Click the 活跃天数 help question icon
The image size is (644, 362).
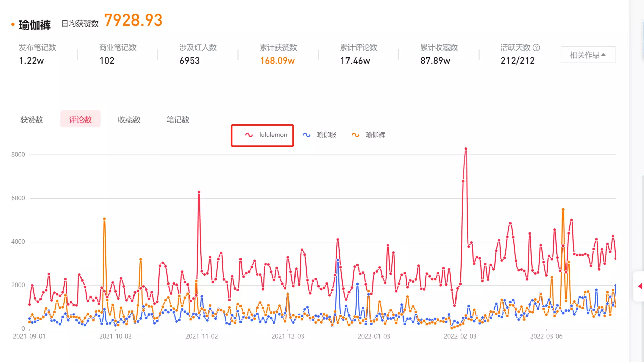(536, 48)
